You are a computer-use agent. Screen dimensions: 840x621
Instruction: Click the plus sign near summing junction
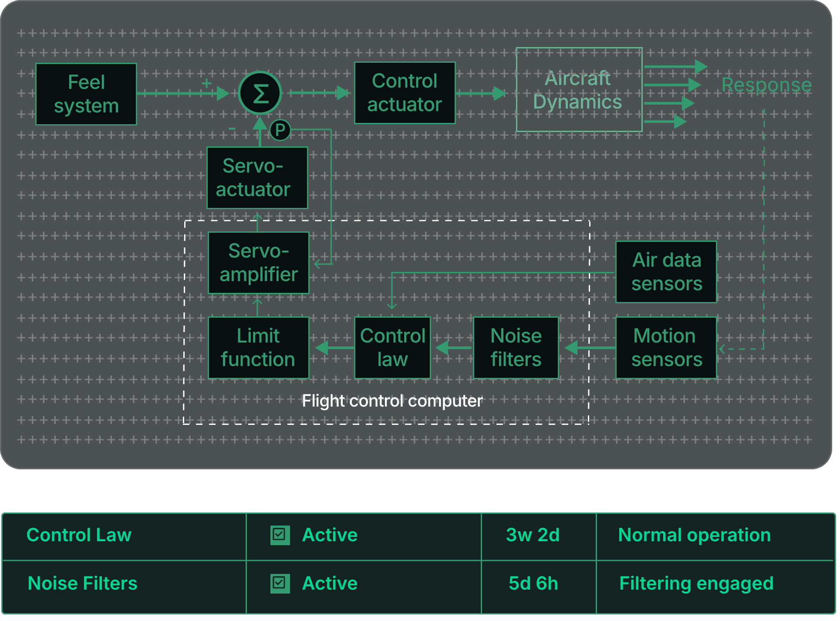point(206,83)
